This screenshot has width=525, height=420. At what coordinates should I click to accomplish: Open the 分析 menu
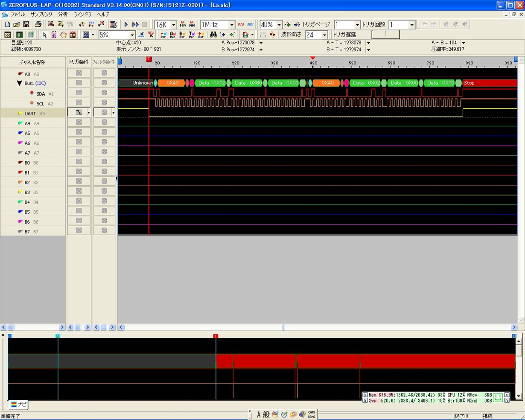pyautogui.click(x=63, y=14)
